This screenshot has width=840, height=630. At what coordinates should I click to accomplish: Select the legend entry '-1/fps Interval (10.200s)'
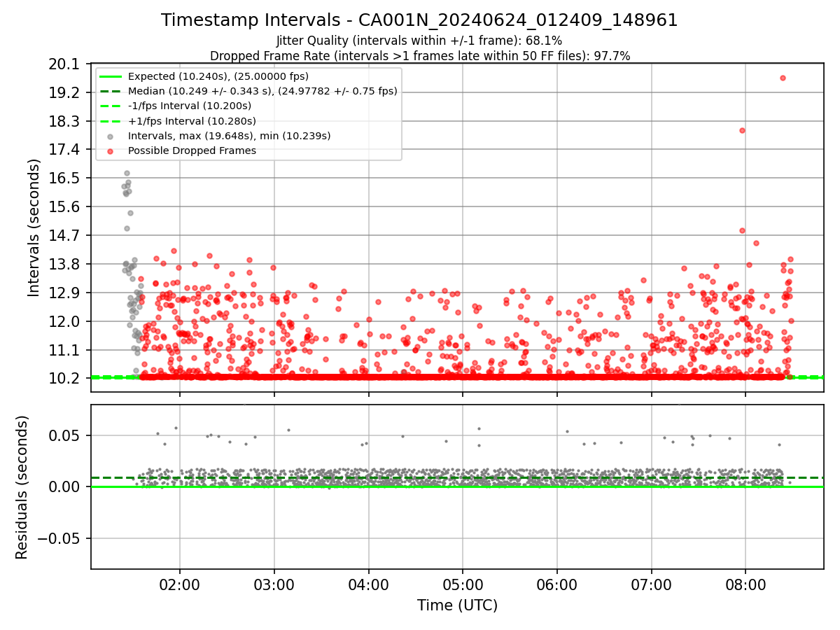click(190, 106)
